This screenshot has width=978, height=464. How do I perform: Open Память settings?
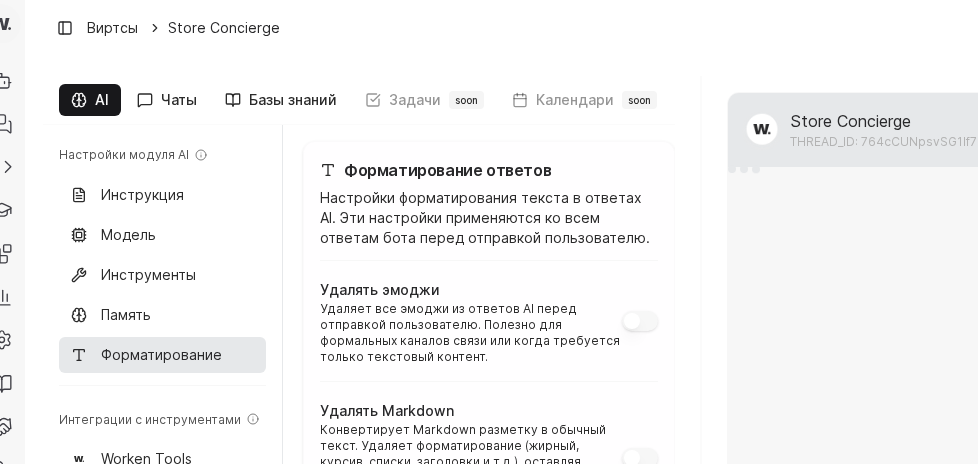(126, 315)
